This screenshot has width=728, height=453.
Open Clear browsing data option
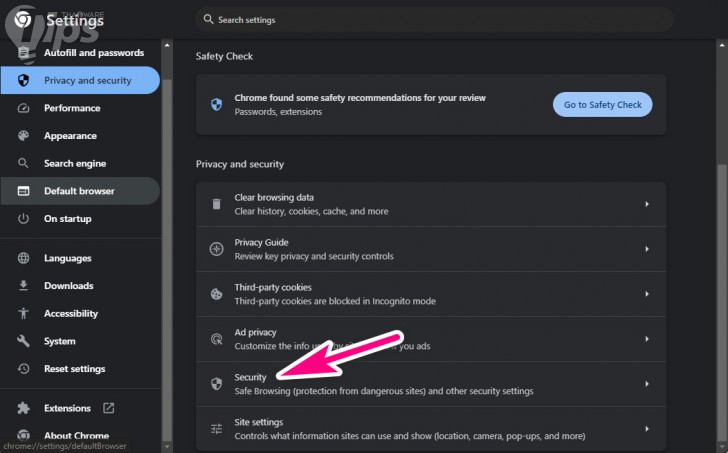click(431, 204)
